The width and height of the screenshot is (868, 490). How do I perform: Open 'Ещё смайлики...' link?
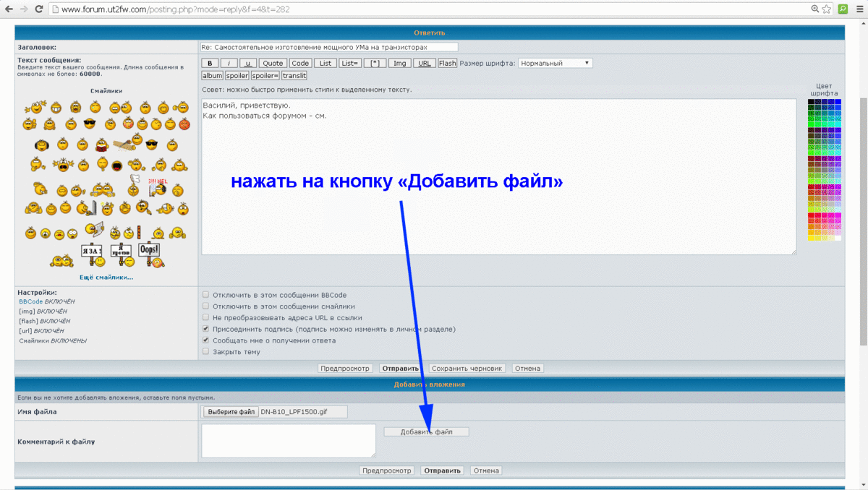tap(106, 277)
